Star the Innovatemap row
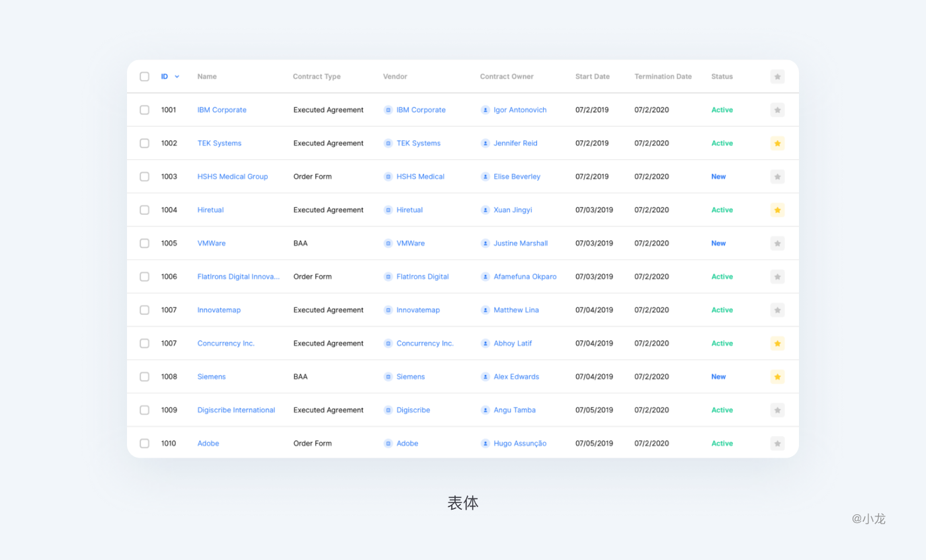 coord(777,310)
